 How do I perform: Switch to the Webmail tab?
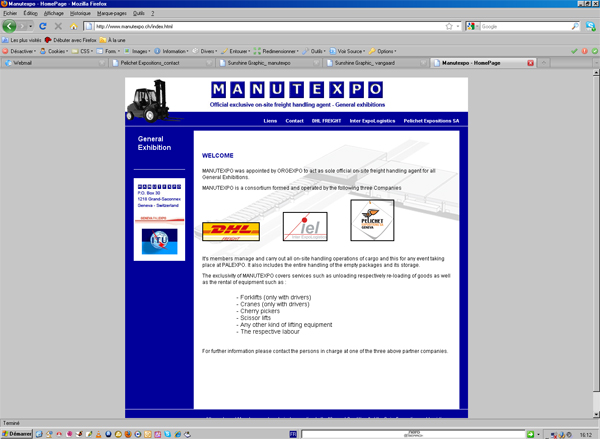click(x=54, y=63)
